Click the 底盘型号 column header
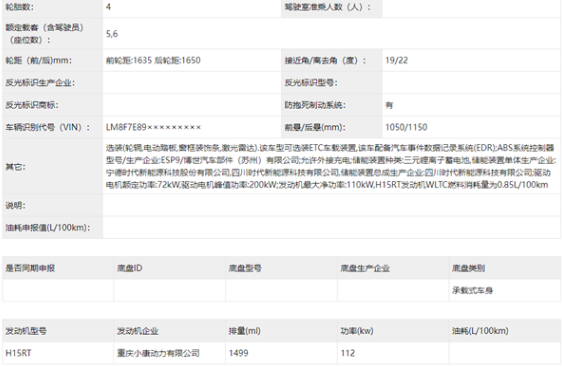Image resolution: width=562 pixels, height=367 pixels. point(245,268)
